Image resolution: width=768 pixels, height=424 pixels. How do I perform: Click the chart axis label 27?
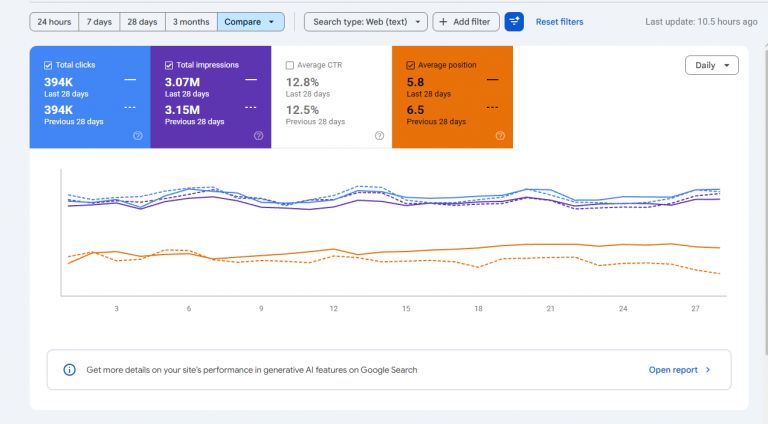pyautogui.click(x=696, y=308)
